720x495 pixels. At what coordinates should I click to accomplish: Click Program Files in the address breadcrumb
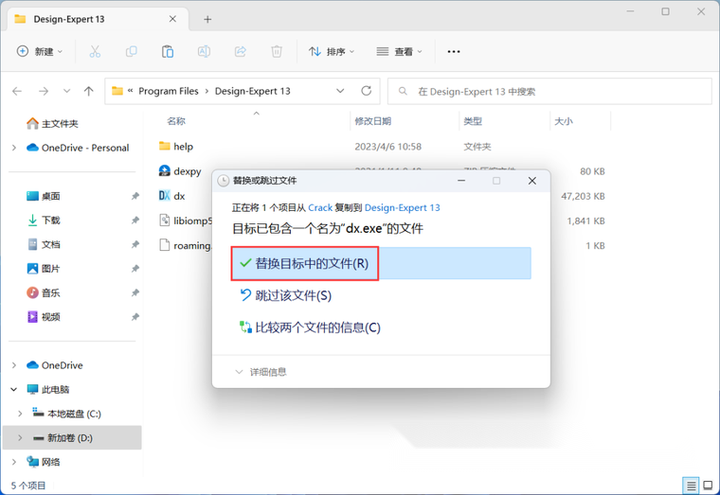coord(169,91)
